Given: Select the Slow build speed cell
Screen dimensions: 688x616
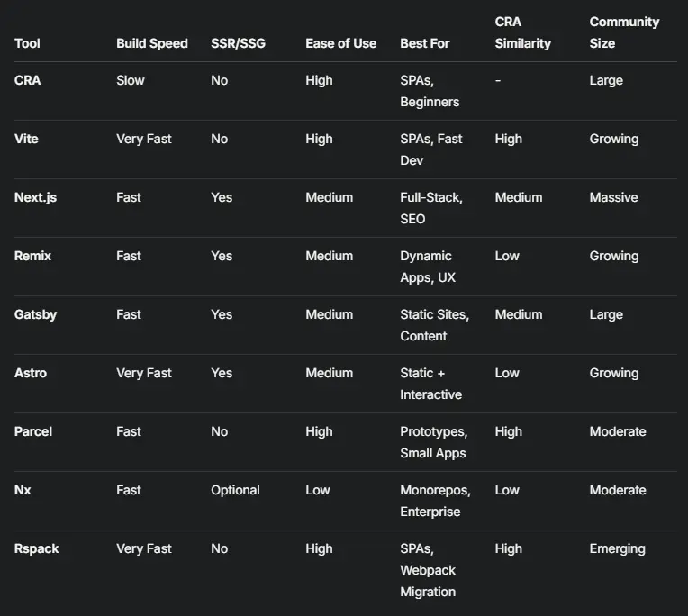Looking at the screenshot, I should coord(131,80).
